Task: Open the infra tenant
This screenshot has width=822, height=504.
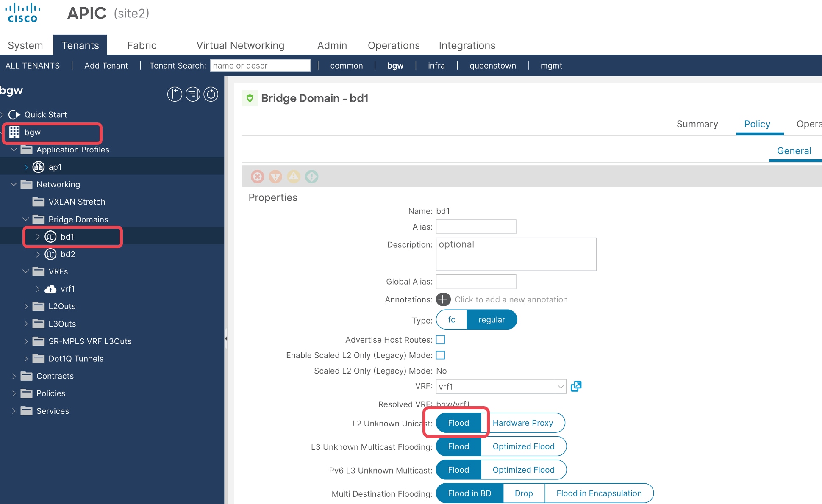Action: coord(436,66)
